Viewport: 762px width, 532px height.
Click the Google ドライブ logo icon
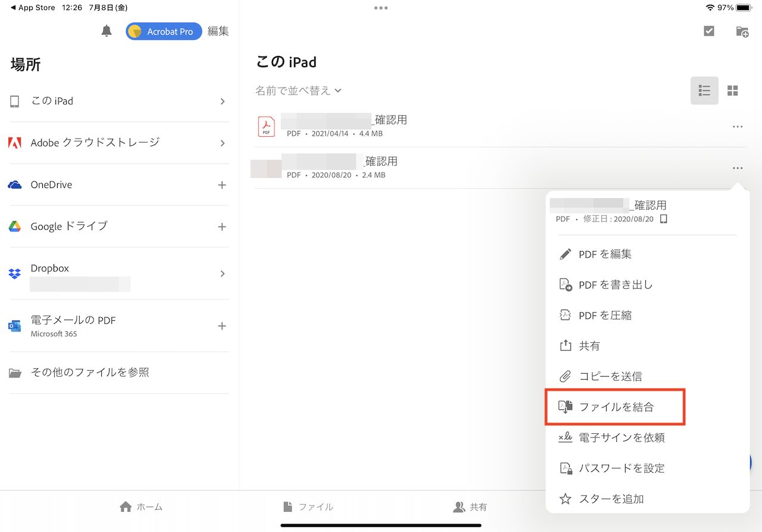[x=15, y=227]
